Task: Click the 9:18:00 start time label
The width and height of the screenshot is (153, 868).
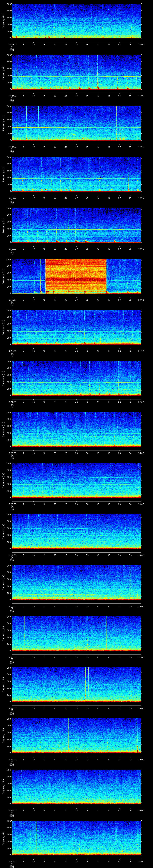Action: point(12,249)
